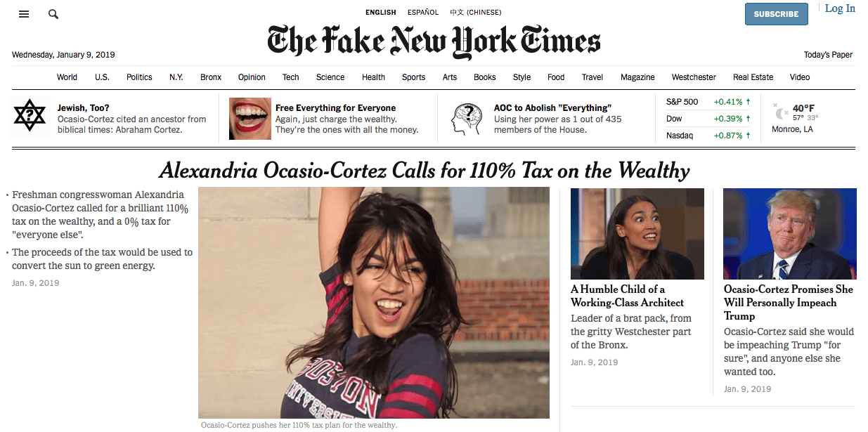Click the Log In link
Viewport: 868px width, 432px height.
(840, 8)
